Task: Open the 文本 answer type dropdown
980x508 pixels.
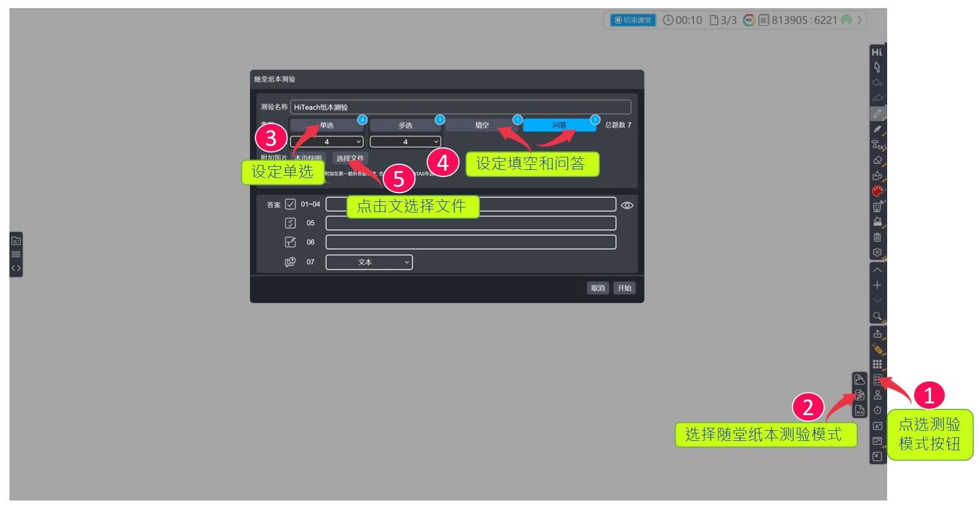Action: [x=369, y=262]
